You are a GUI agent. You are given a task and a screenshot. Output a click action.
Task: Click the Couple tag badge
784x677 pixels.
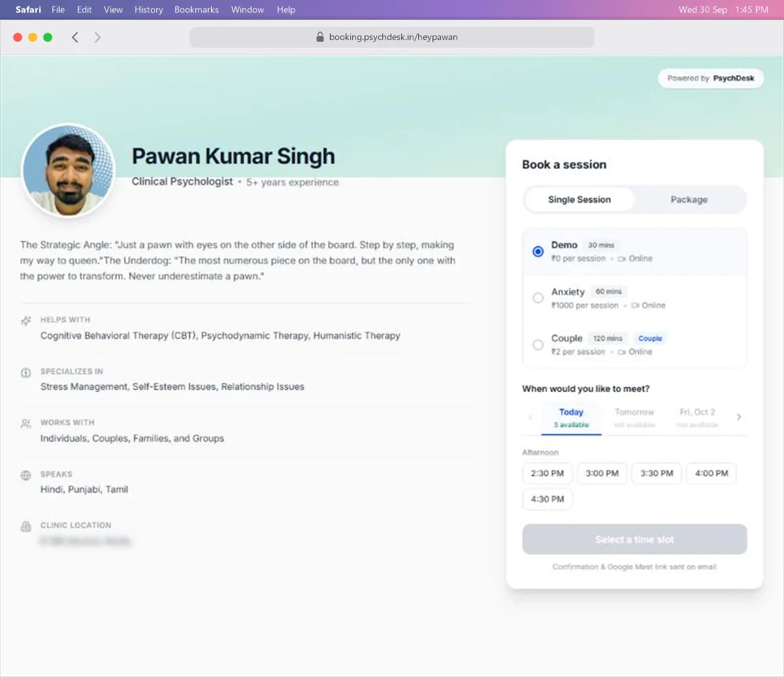[x=650, y=338]
